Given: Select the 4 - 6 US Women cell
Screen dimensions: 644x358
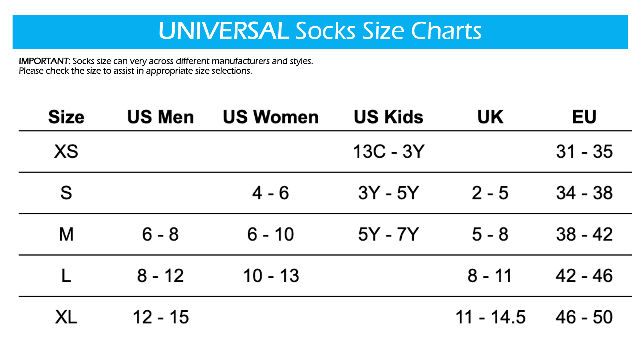Looking at the screenshot, I should pos(271,193).
